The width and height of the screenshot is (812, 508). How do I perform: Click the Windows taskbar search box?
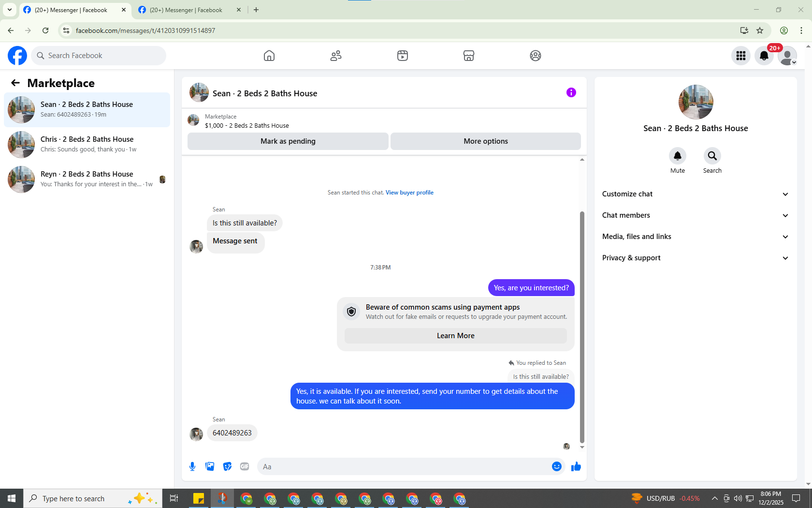click(93, 498)
